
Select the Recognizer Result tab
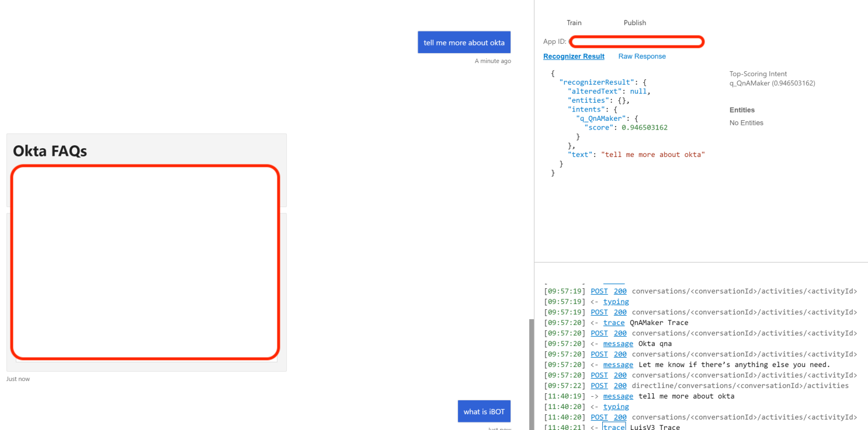[574, 56]
